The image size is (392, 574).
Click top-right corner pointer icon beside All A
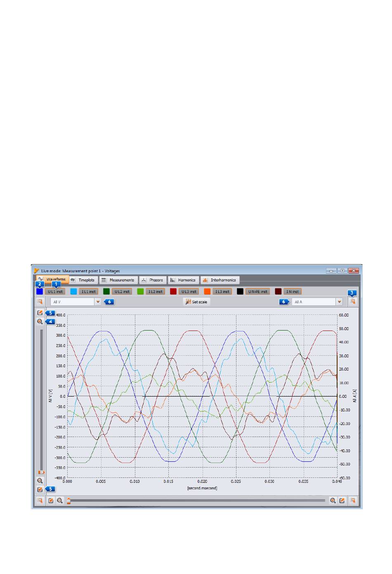(352, 302)
